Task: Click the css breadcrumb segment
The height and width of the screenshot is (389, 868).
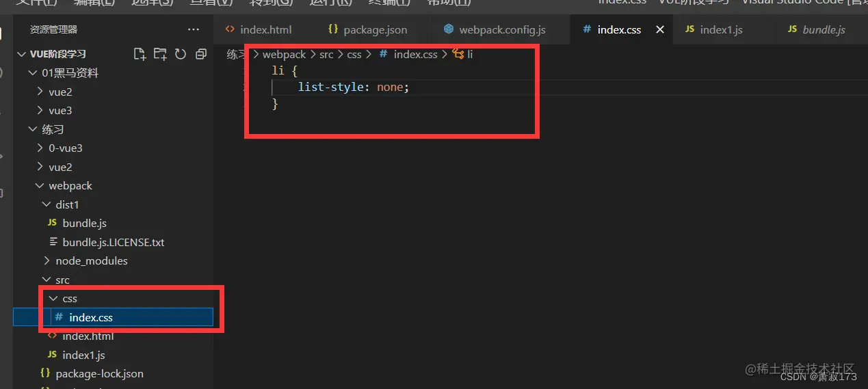Action: click(354, 54)
